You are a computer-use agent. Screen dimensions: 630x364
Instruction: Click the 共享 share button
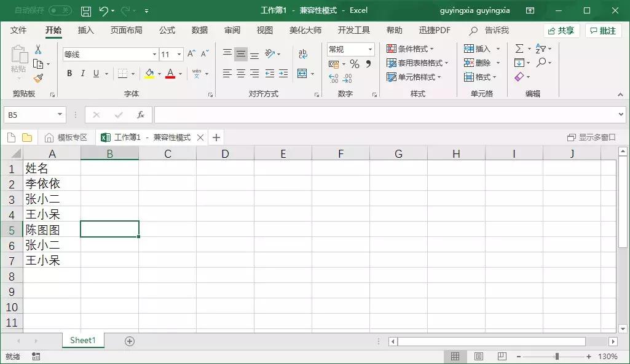point(561,29)
